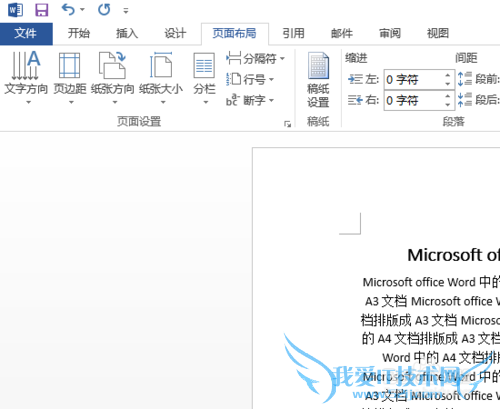Image resolution: width=500 pixels, height=409 pixels.
Task: Click the 稿纸设置 manuscript paper button
Action: pos(318,80)
